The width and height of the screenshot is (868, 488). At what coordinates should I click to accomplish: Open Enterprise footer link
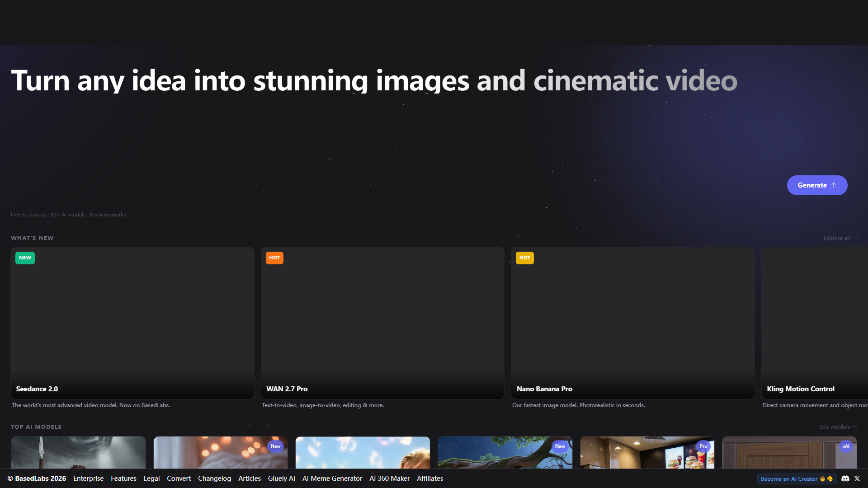88,479
